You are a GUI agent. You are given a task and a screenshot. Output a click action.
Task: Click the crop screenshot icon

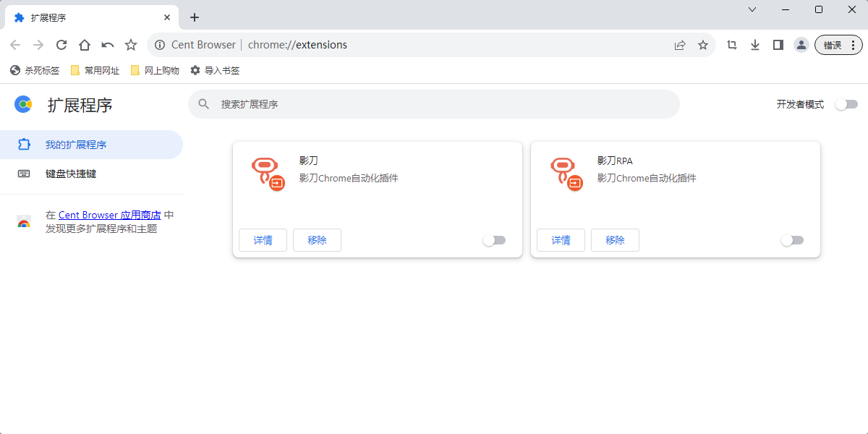coord(732,45)
